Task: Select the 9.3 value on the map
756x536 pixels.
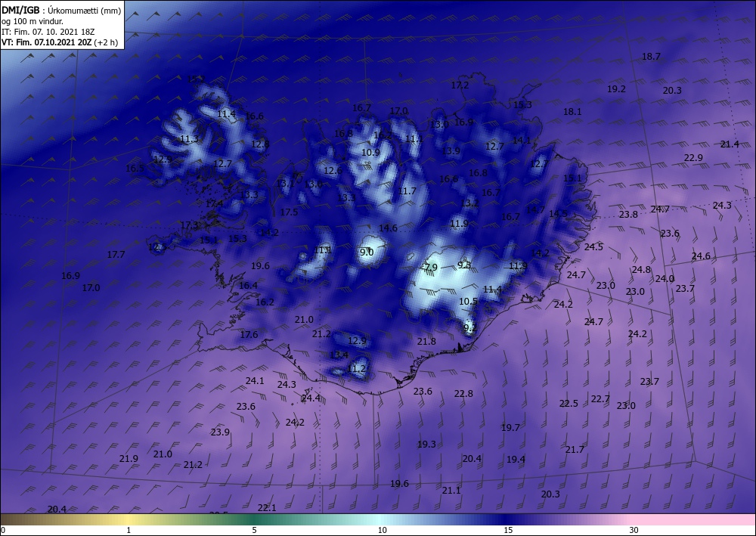Action: click(464, 265)
